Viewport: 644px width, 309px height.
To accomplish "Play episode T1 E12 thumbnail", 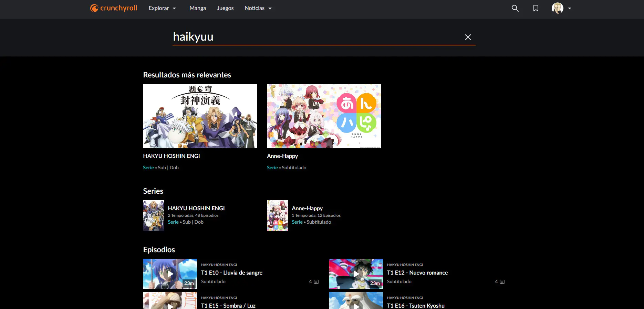I will (x=356, y=274).
